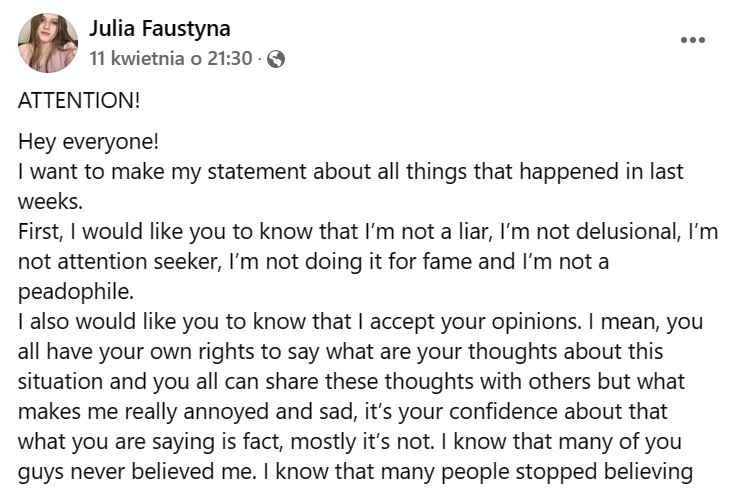Click the ATTENTION! heading text
729x488 pixels.
point(79,100)
